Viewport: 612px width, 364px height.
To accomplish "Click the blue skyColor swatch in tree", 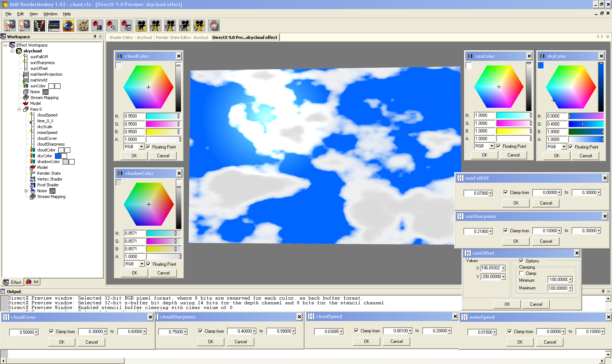I will click(58, 156).
